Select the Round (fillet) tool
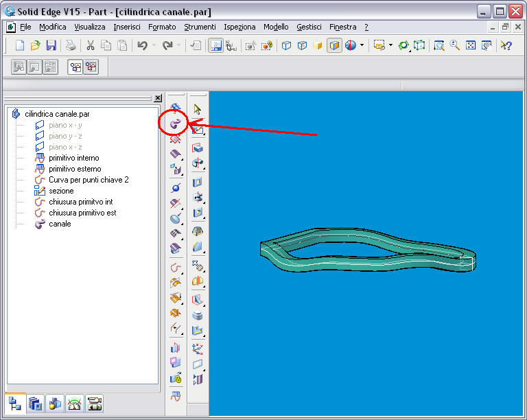 (x=198, y=246)
